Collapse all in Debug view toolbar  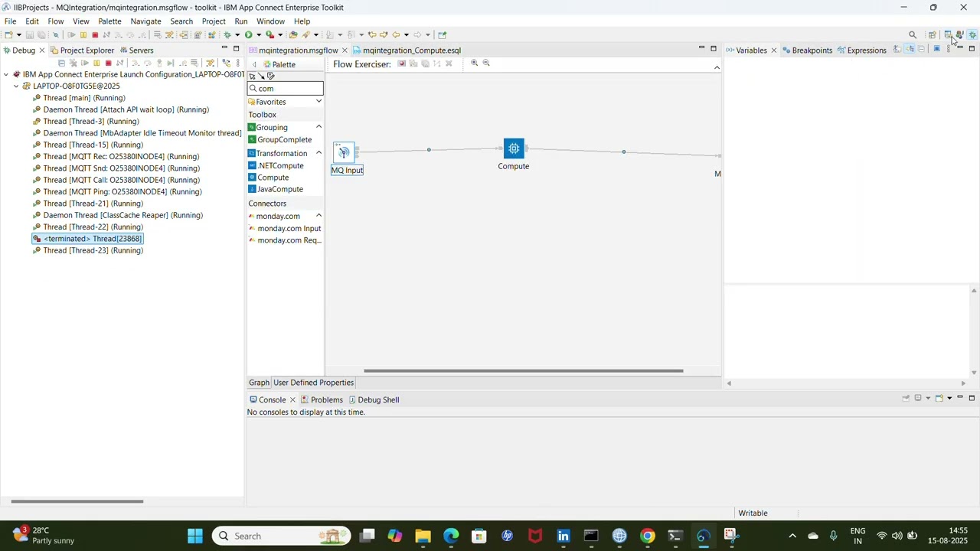click(61, 63)
